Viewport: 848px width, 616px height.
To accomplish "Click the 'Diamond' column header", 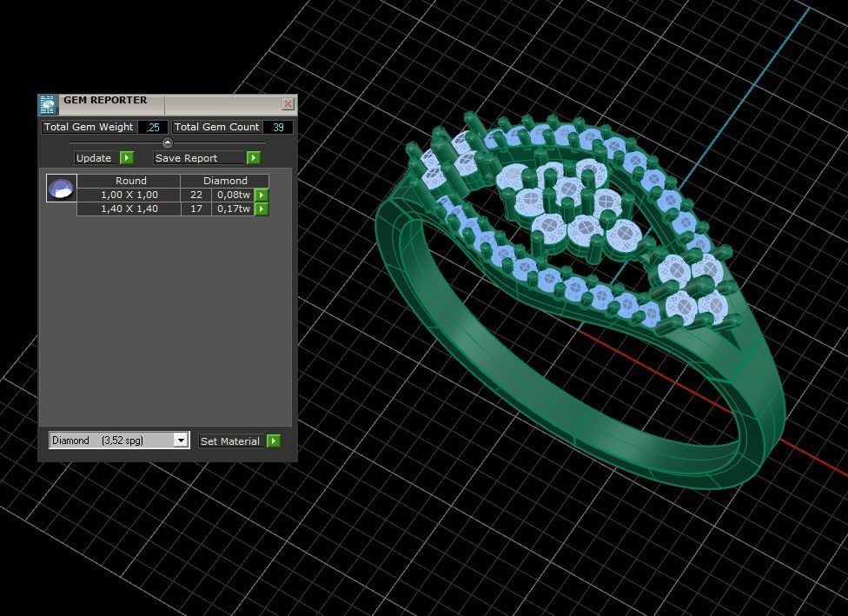I will pyautogui.click(x=225, y=181).
